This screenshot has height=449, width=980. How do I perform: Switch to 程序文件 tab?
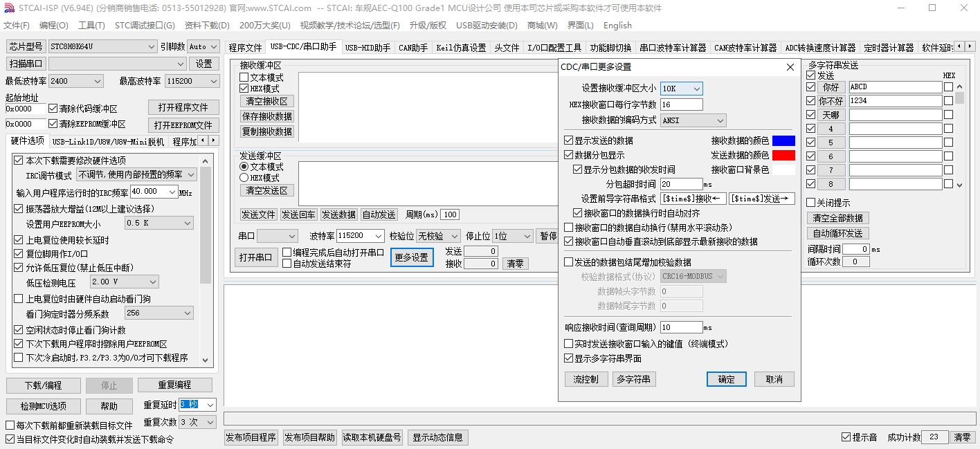[x=246, y=48]
